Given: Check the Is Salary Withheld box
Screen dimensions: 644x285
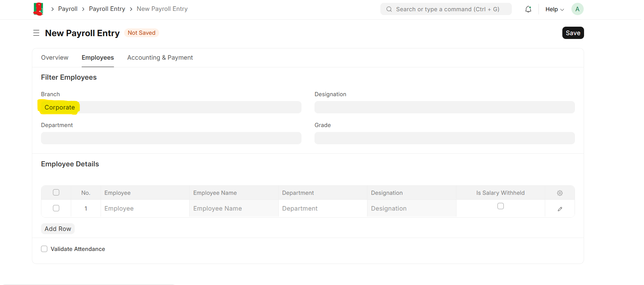Looking at the screenshot, I should (500, 206).
